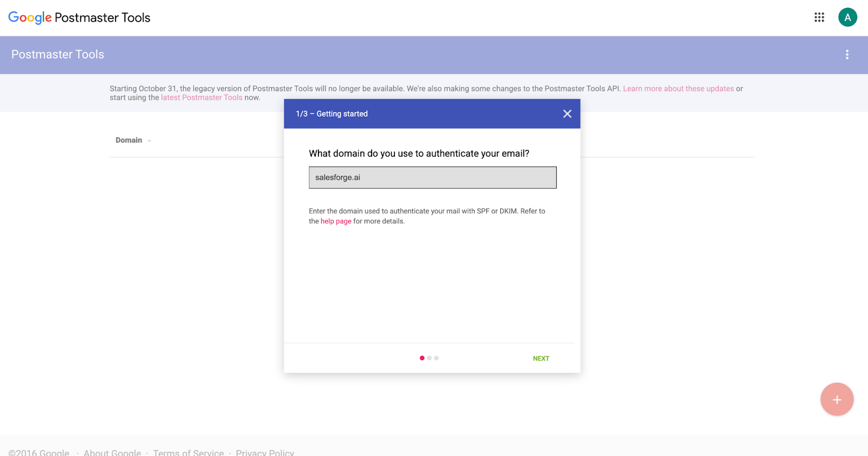Click the domain input field with salesforge.ai
868x456 pixels.
432,177
